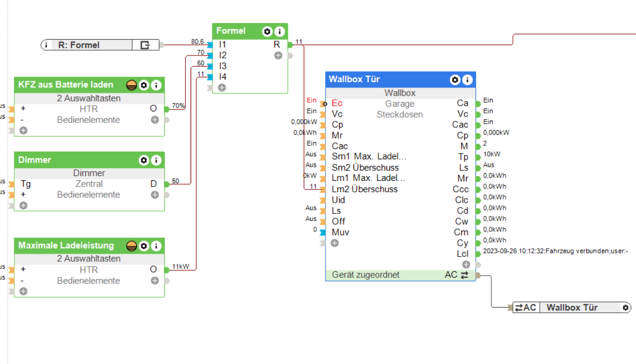636x364 pixels.
Task: Click visualization icon on Maximale Ladeleistung block
Action: click(132, 246)
